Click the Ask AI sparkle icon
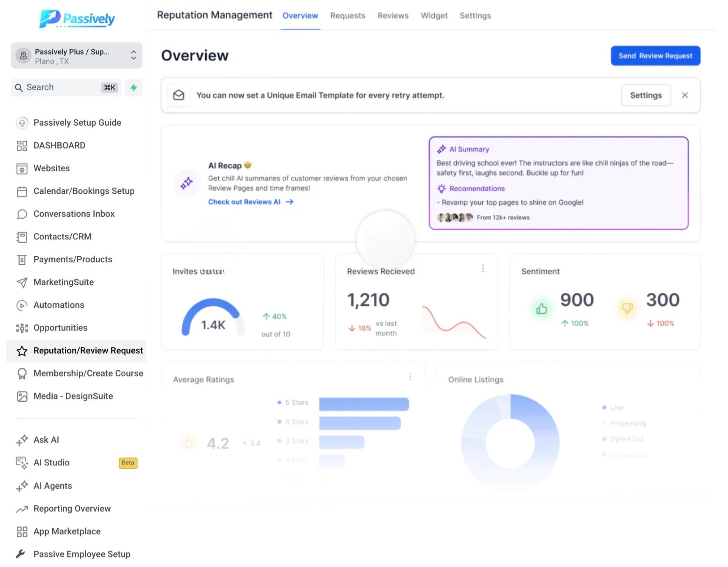The image size is (728, 567). [22, 440]
